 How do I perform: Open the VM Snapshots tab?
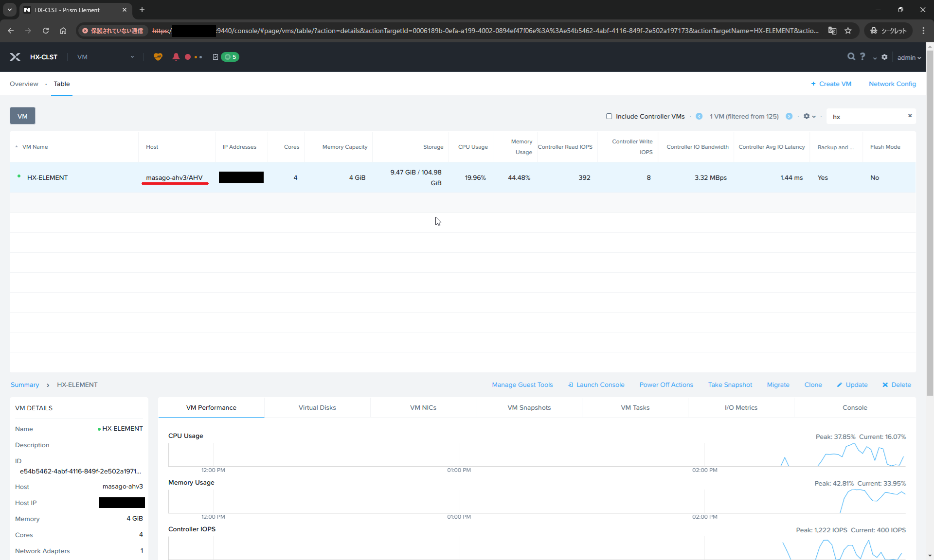click(x=529, y=407)
